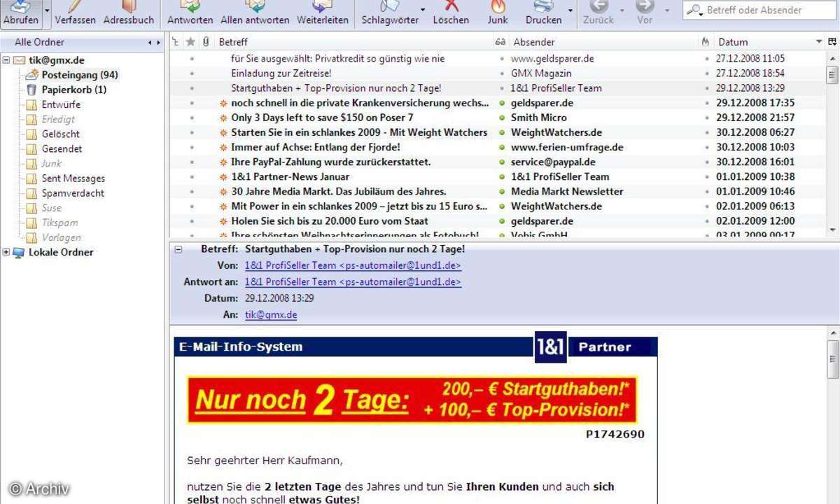Click Allen antworten in the toolbar
The height and width of the screenshot is (504, 840).
point(255,14)
